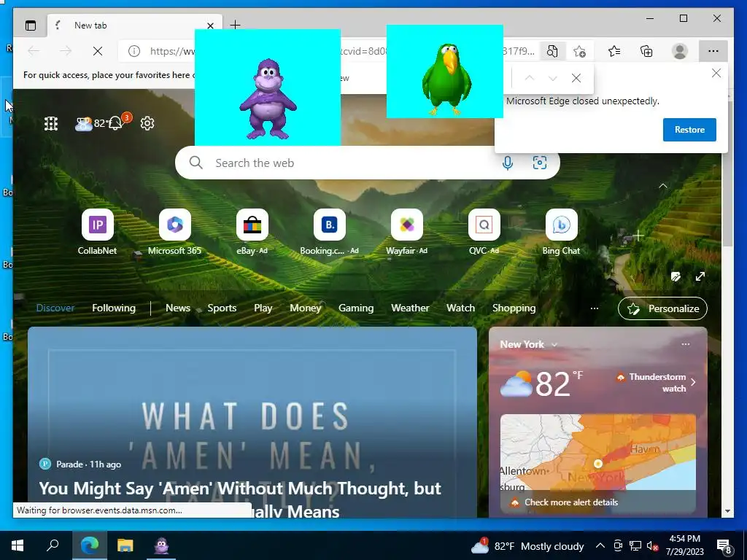Open the Money tab
Screen dimensions: 747x560
pyautogui.click(x=306, y=308)
